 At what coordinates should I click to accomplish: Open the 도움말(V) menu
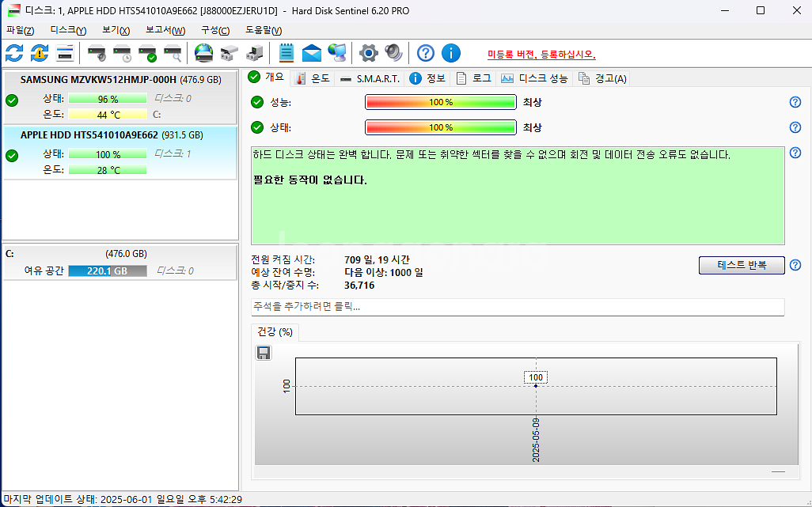click(x=264, y=31)
